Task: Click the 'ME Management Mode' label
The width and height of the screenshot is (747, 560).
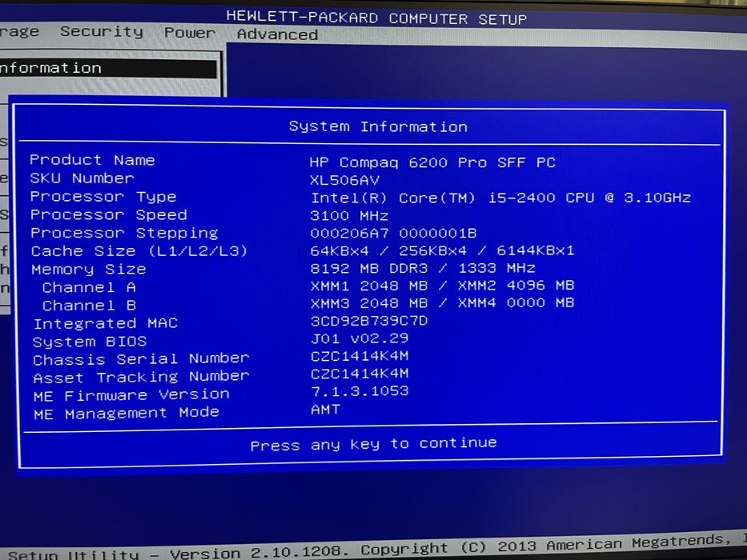Action: 127,414
